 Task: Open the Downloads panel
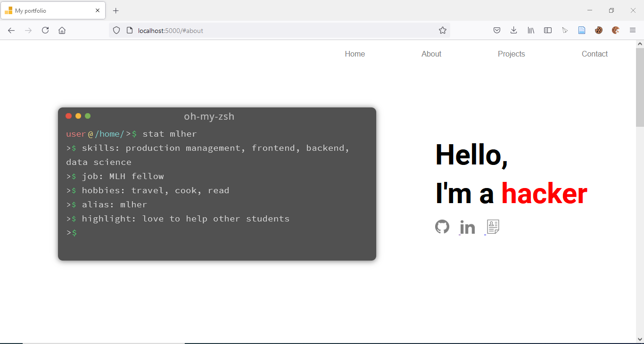pyautogui.click(x=514, y=30)
